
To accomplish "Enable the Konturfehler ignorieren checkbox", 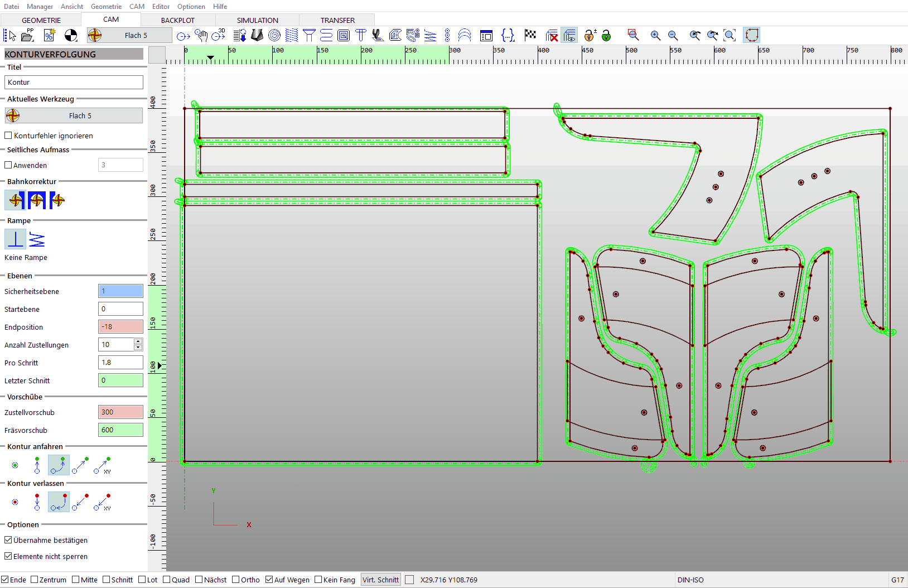I will pyautogui.click(x=8, y=136).
